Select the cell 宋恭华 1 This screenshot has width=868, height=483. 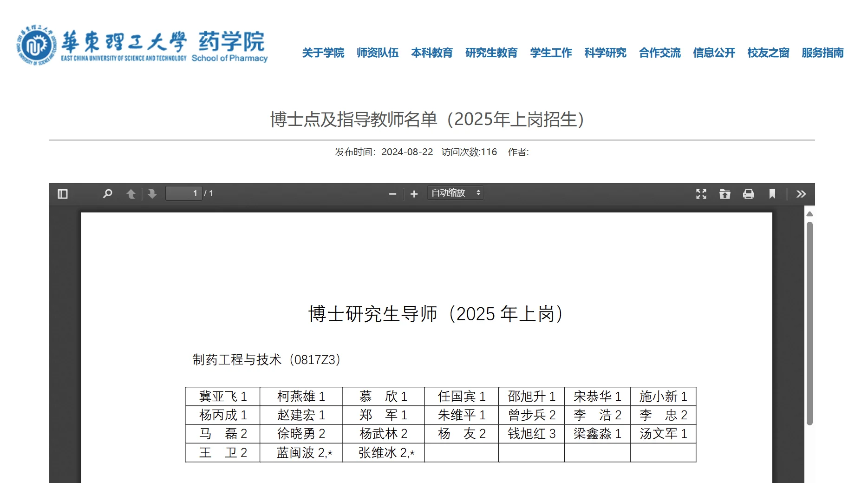(597, 397)
